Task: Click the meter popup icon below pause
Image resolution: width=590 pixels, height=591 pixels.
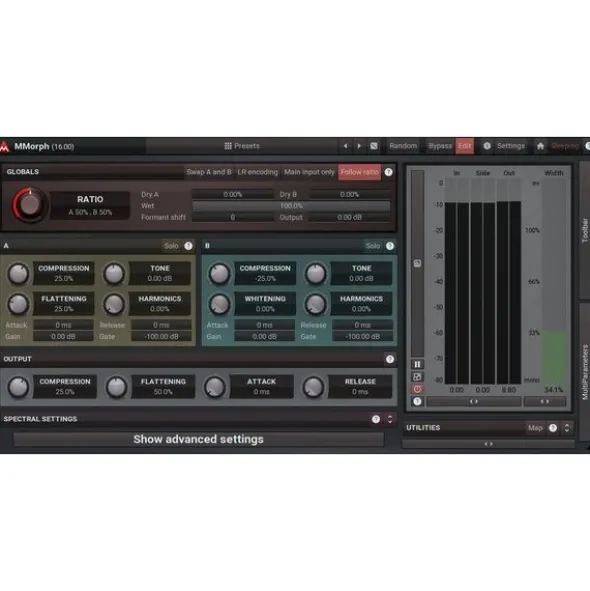Action: tap(417, 377)
